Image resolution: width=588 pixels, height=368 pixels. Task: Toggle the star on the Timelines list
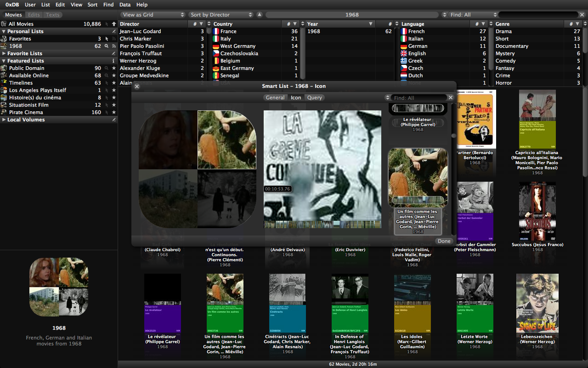coord(114,83)
